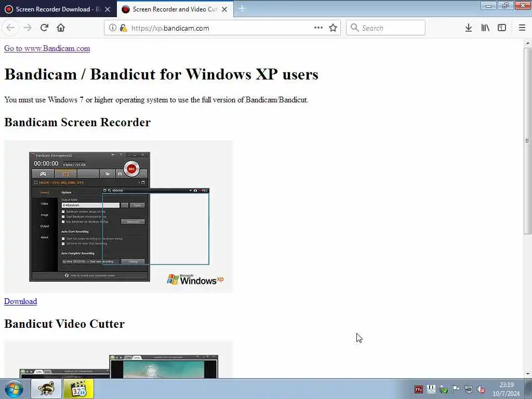Click the muted volume speaker icon
This screenshot has width=532, height=399.
(481, 390)
